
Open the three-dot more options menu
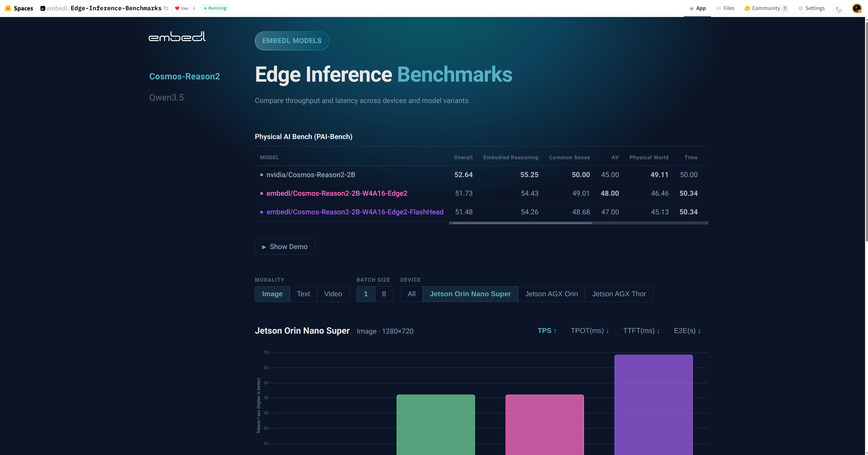pyautogui.click(x=837, y=8)
